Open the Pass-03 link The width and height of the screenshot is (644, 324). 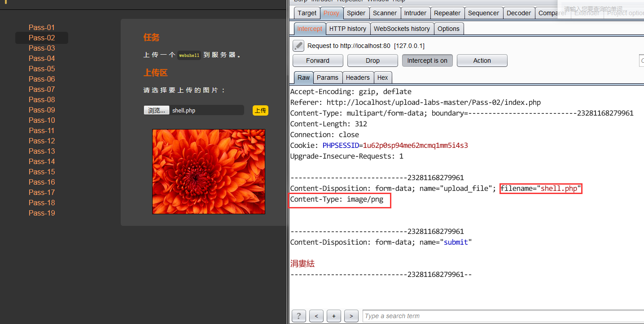pos(42,48)
